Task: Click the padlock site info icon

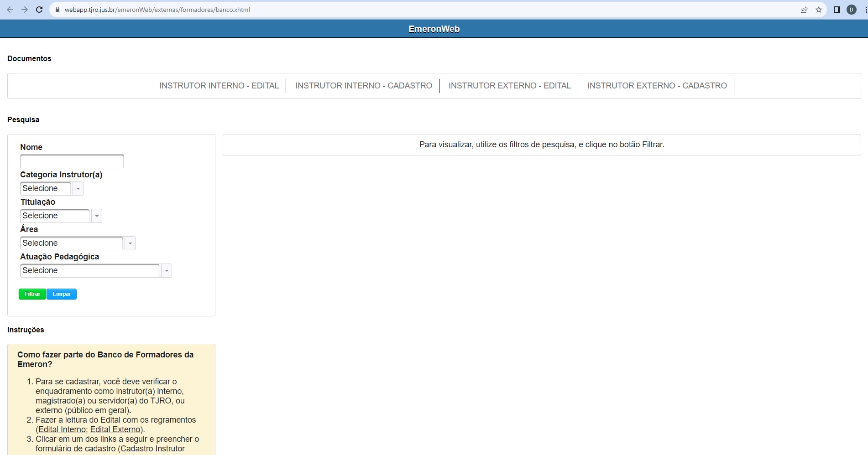Action: [x=58, y=10]
